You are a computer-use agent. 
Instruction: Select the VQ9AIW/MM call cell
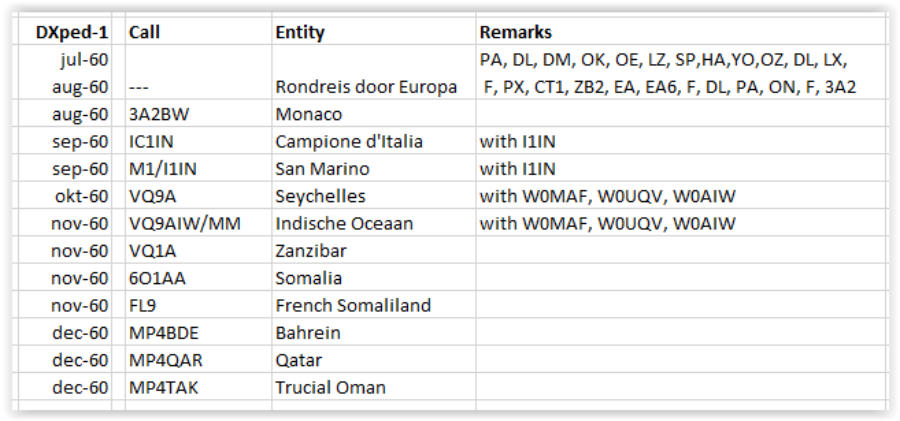182,224
